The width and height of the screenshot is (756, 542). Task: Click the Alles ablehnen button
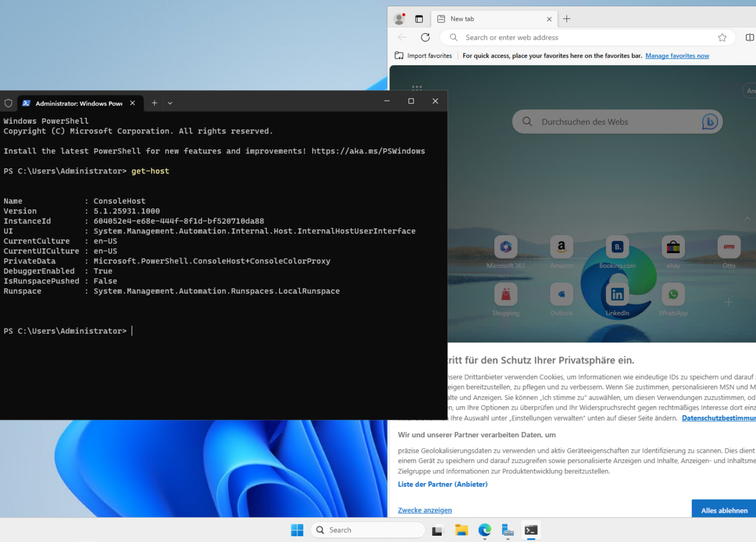pos(725,509)
